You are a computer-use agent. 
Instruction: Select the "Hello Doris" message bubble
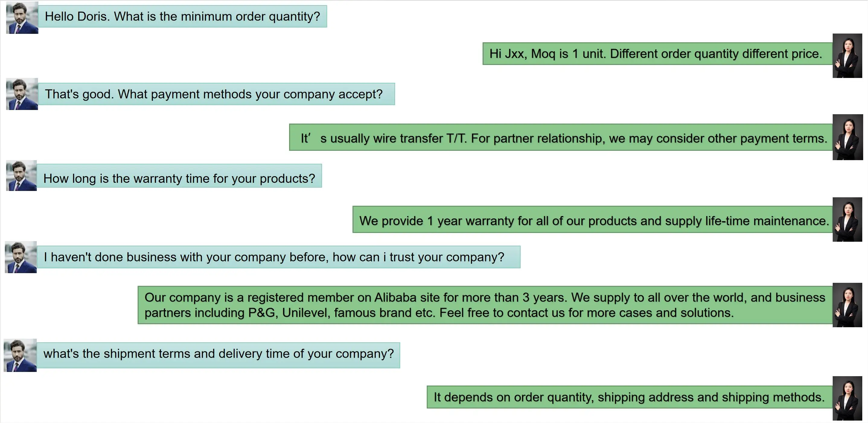coord(182,17)
